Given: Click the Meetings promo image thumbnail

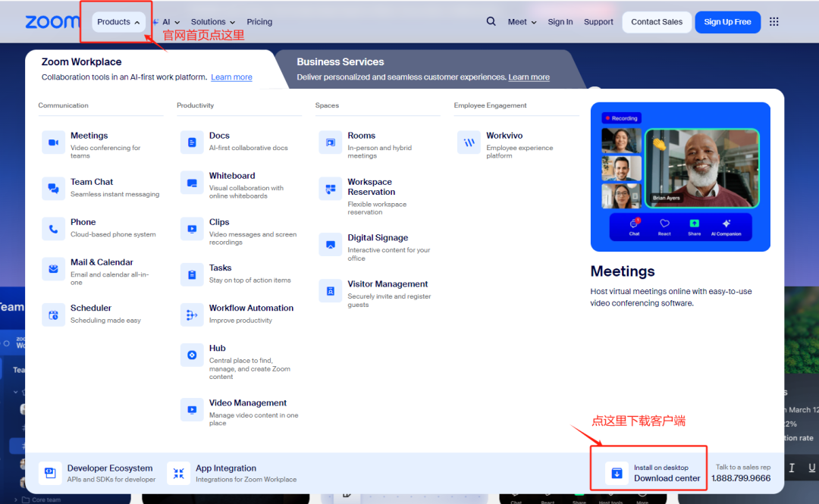Looking at the screenshot, I should tap(680, 177).
